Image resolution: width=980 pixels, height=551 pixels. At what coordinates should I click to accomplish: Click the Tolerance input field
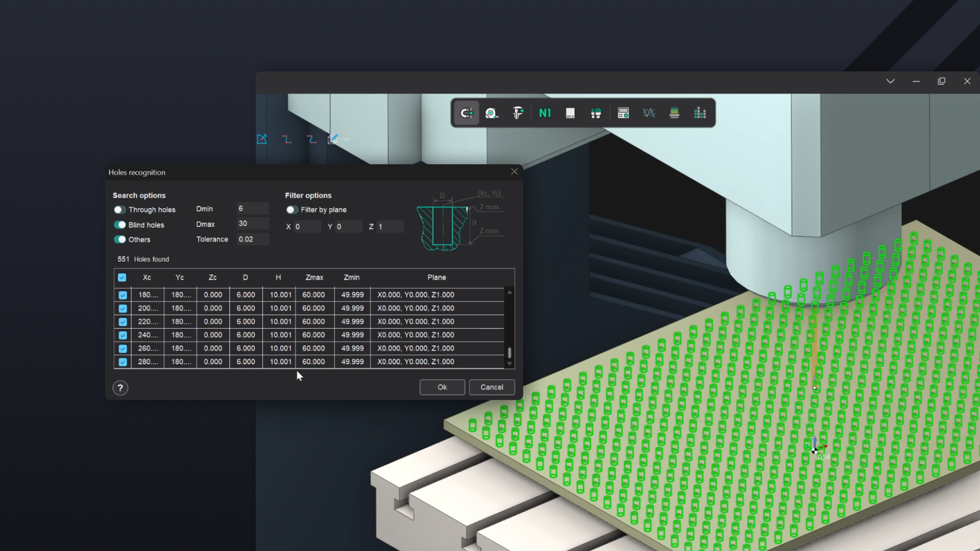253,239
